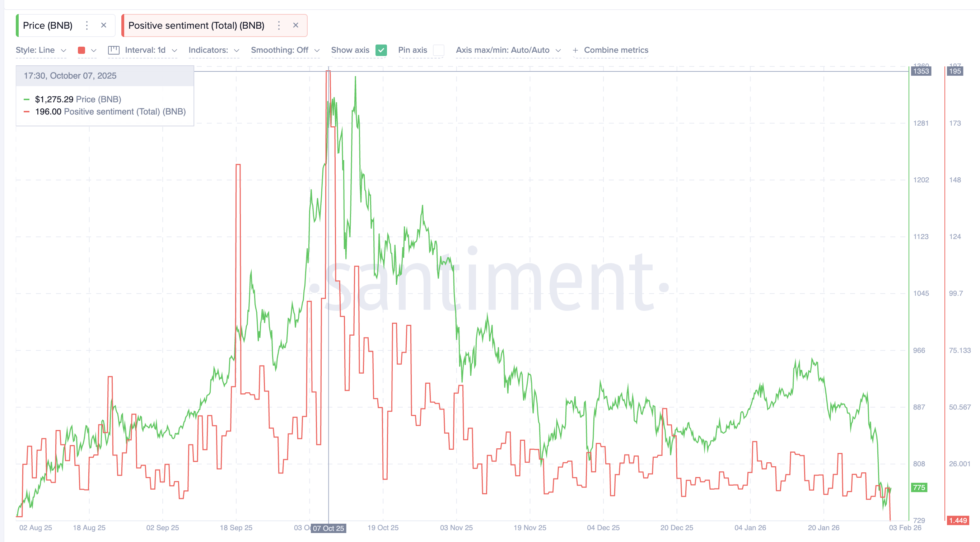Open the Positive sentiment options menu
This screenshot has height=542, width=980.
(x=279, y=25)
